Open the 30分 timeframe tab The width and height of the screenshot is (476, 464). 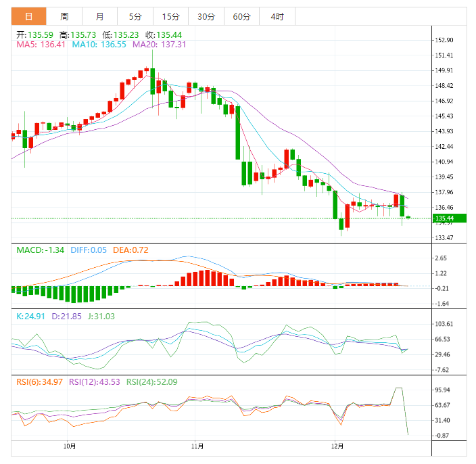pyautogui.click(x=206, y=16)
